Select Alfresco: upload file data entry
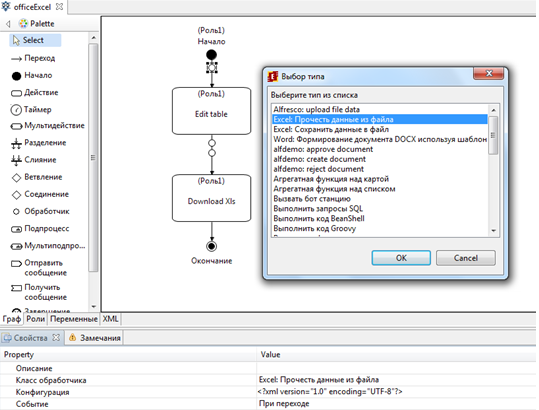The image size is (539, 410). [x=380, y=110]
